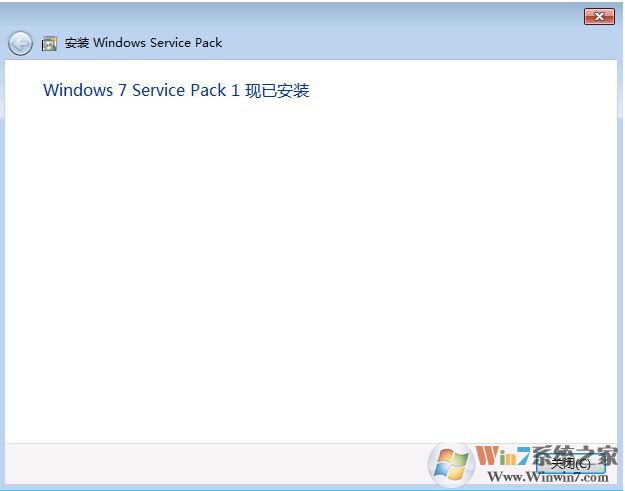The height and width of the screenshot is (491, 625).
Task: Click "Windows 7" in the blue heading
Action: click(85, 90)
